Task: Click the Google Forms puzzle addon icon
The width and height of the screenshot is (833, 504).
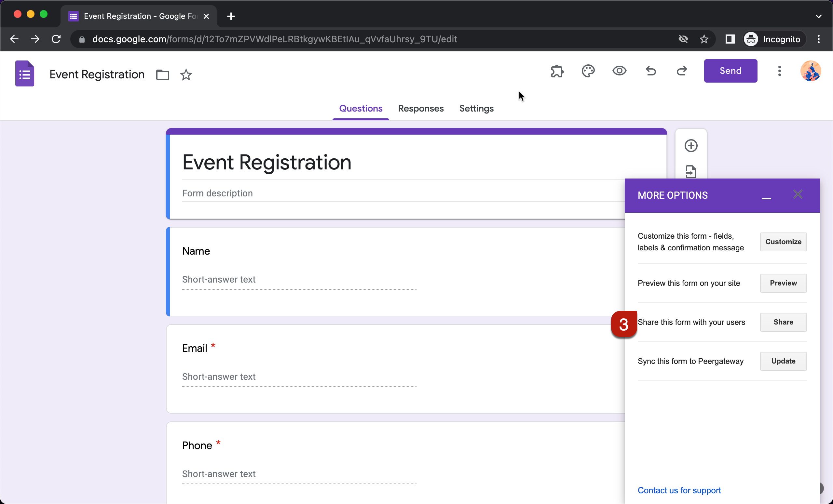Action: (x=556, y=71)
